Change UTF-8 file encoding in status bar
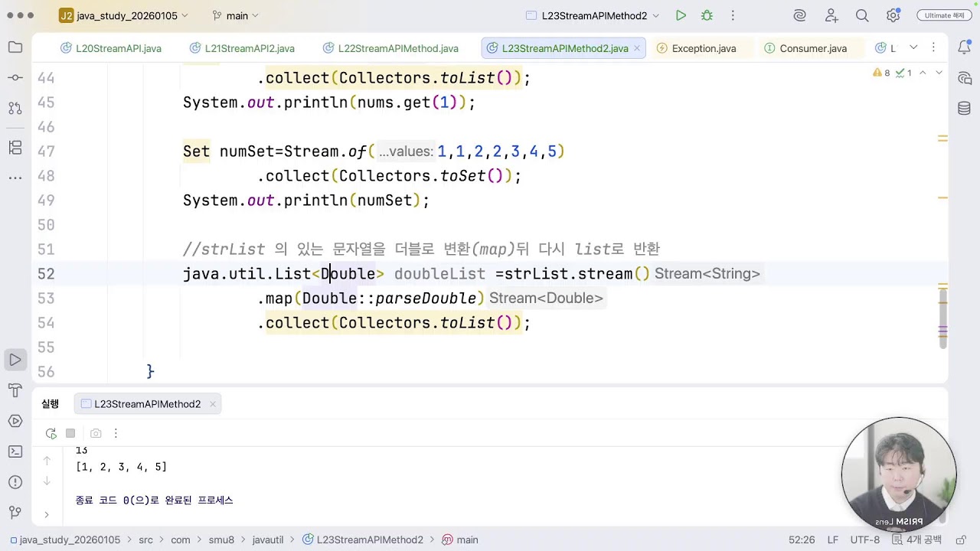The width and height of the screenshot is (980, 551). click(x=865, y=540)
